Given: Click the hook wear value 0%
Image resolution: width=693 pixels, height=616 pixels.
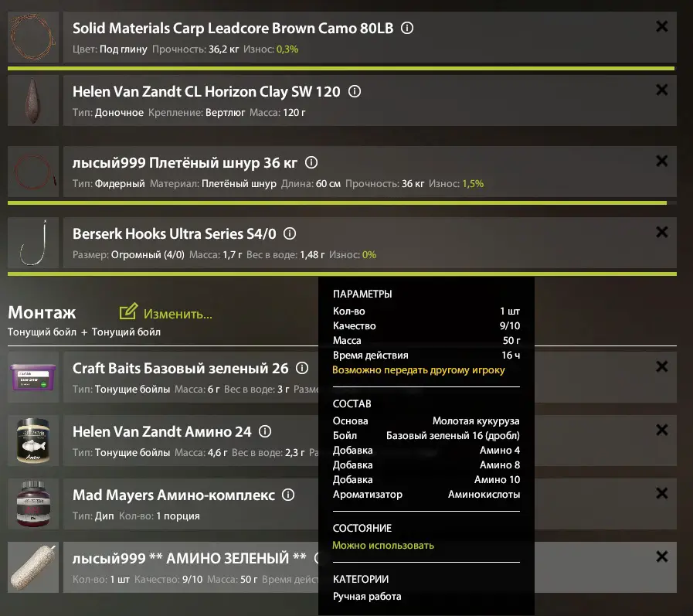Looking at the screenshot, I should tap(369, 255).
